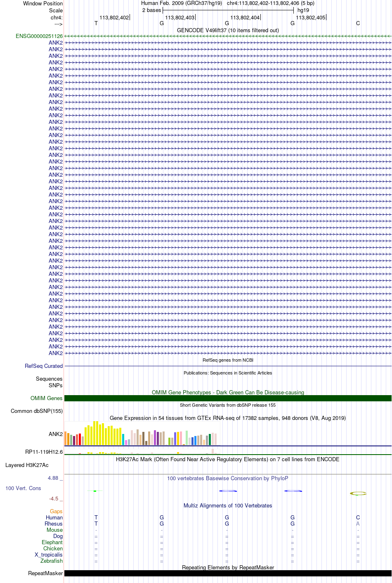Click the OMIM Genes track label
This screenshot has width=392, height=583.
tap(47, 398)
